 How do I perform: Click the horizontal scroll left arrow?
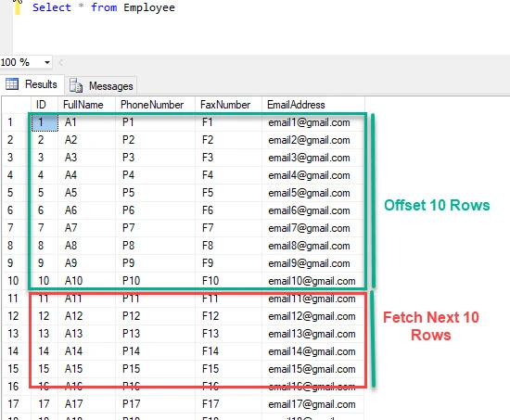tap(61, 62)
